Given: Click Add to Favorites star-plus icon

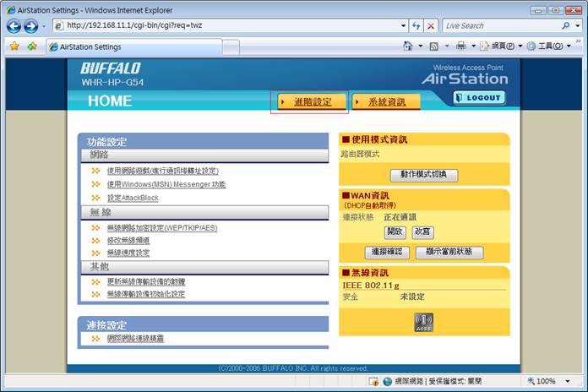Looking at the screenshot, I should tap(32, 46).
